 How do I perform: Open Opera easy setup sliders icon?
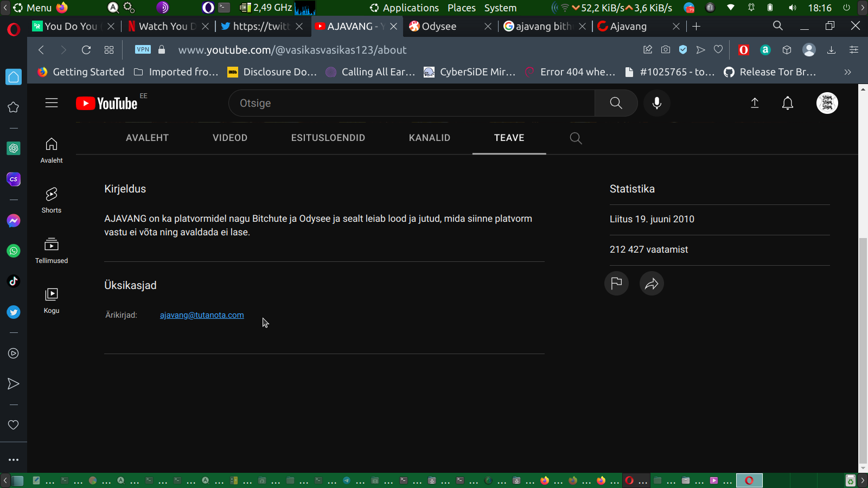(x=854, y=50)
